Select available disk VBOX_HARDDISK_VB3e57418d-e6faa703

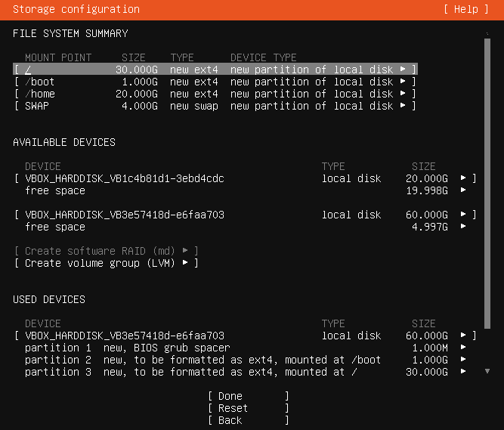pos(246,215)
